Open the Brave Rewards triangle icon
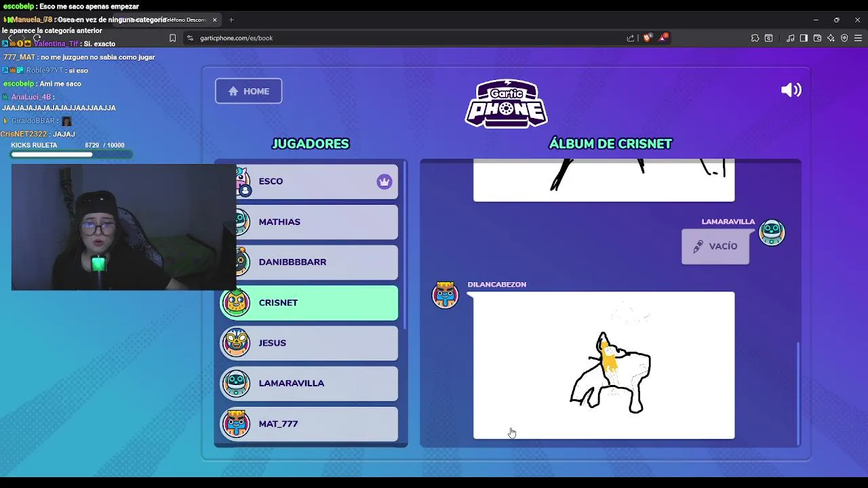Screen dimensions: 868x488 click(x=663, y=38)
